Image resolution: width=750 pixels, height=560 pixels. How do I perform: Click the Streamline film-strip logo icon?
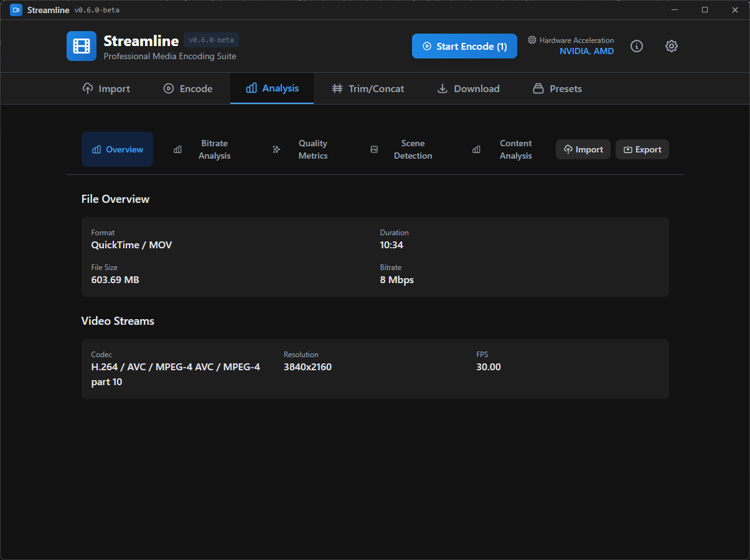pyautogui.click(x=81, y=46)
